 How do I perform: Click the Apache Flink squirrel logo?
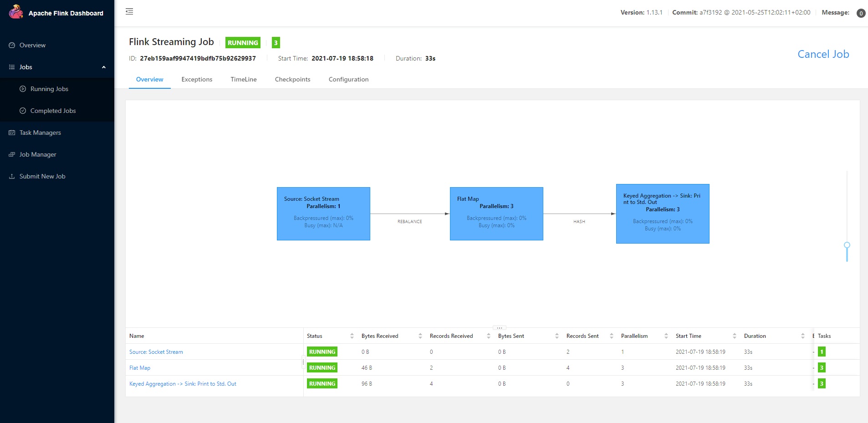(16, 12)
